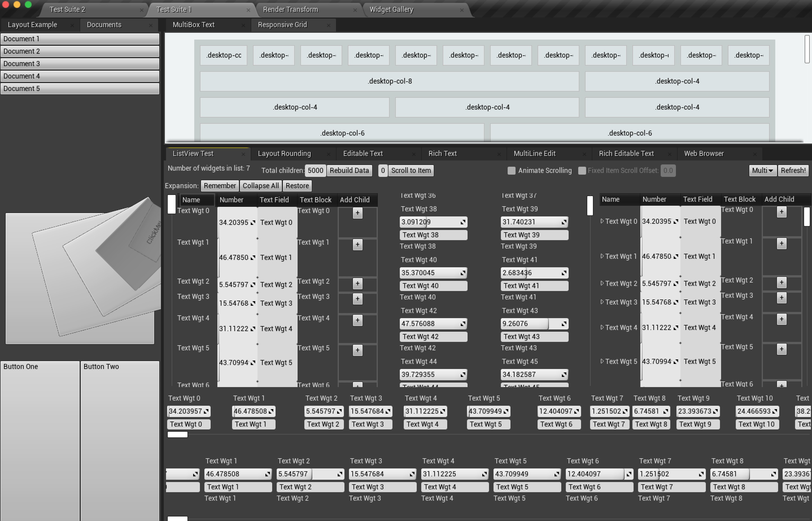The width and height of the screenshot is (812, 521).
Task: Click the 9.26076 spin box slider
Action: (x=534, y=324)
